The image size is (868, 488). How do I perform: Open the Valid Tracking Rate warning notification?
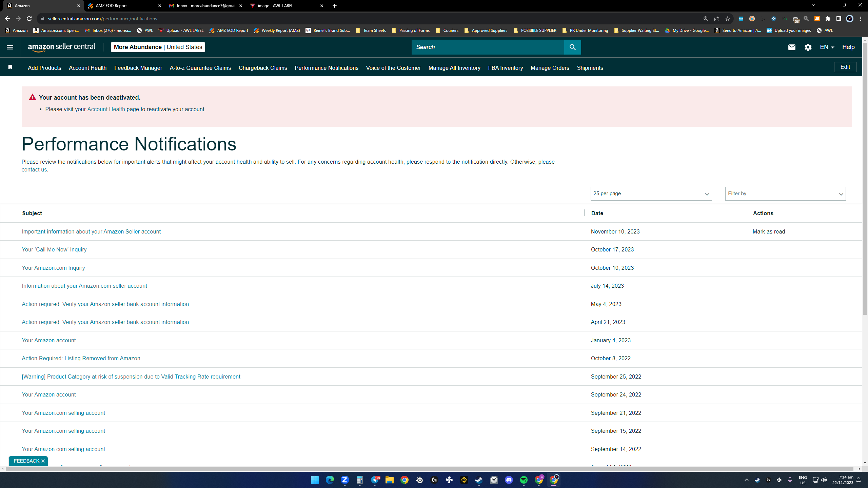pyautogui.click(x=131, y=377)
